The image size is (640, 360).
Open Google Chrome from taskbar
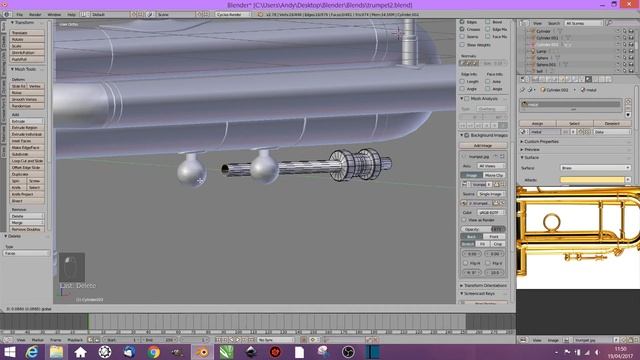coord(153,352)
